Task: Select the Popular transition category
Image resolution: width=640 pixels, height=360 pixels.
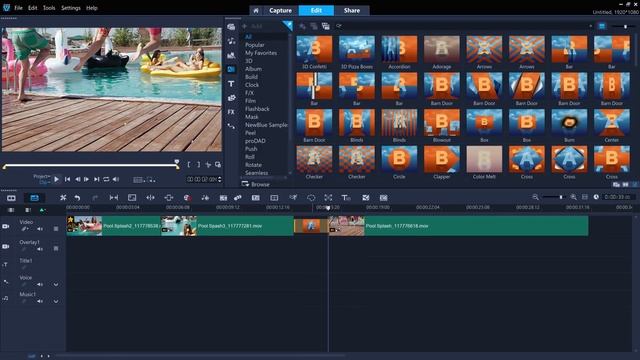Action: click(x=255, y=45)
